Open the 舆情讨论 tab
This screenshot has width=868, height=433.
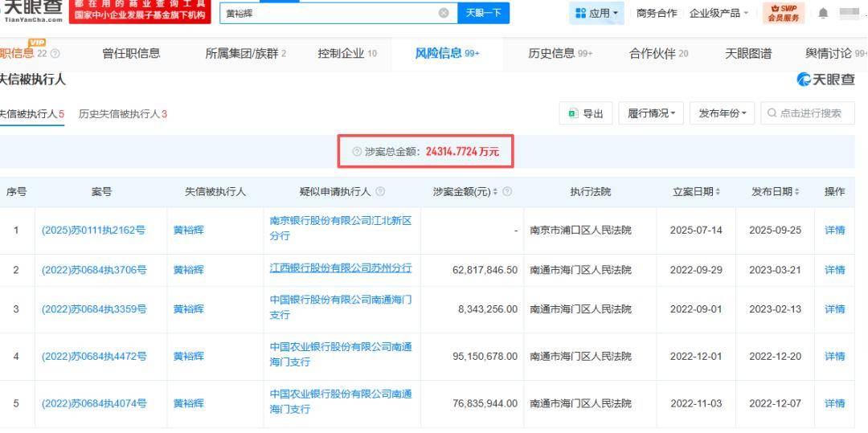[x=837, y=54]
